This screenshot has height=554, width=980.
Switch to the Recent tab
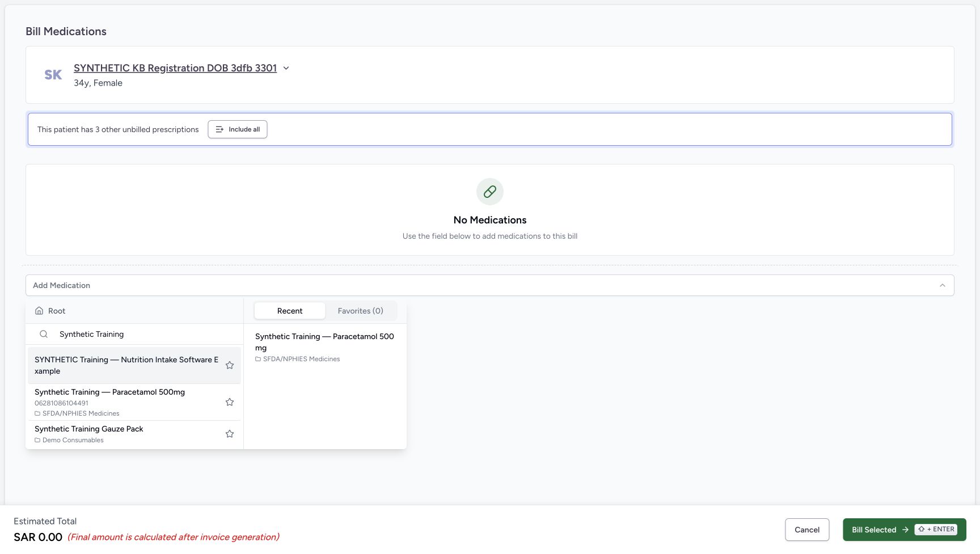(x=290, y=311)
